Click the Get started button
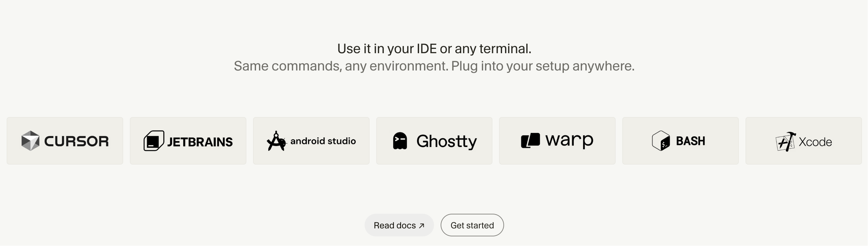This screenshot has height=246, width=868. [x=472, y=225]
